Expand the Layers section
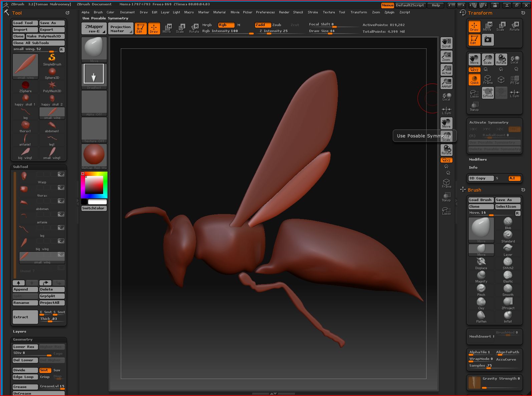Image resolution: width=532 pixels, height=396 pixels. pyautogui.click(x=19, y=332)
